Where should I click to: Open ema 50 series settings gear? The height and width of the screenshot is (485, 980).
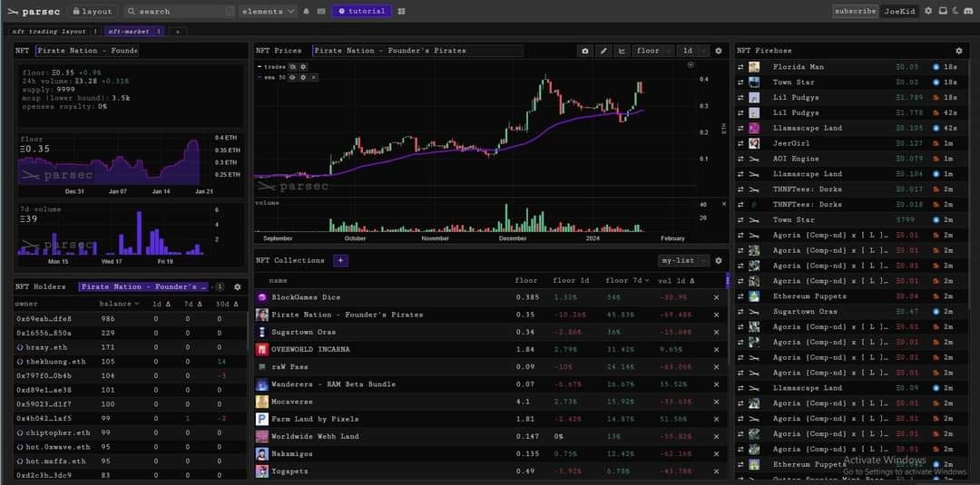pyautogui.click(x=303, y=77)
